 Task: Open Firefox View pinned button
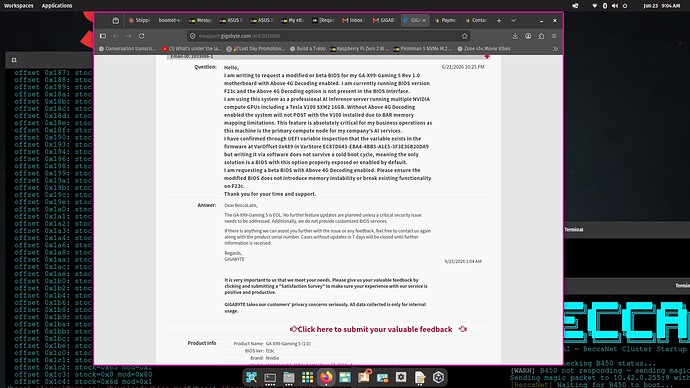click(115, 21)
